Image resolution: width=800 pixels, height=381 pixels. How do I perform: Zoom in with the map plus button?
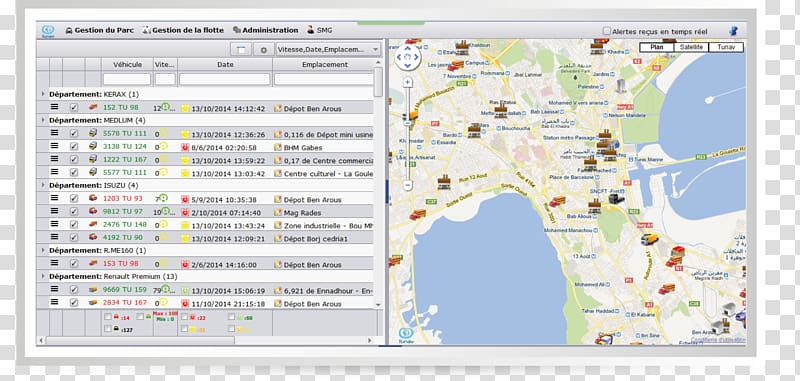[407, 82]
